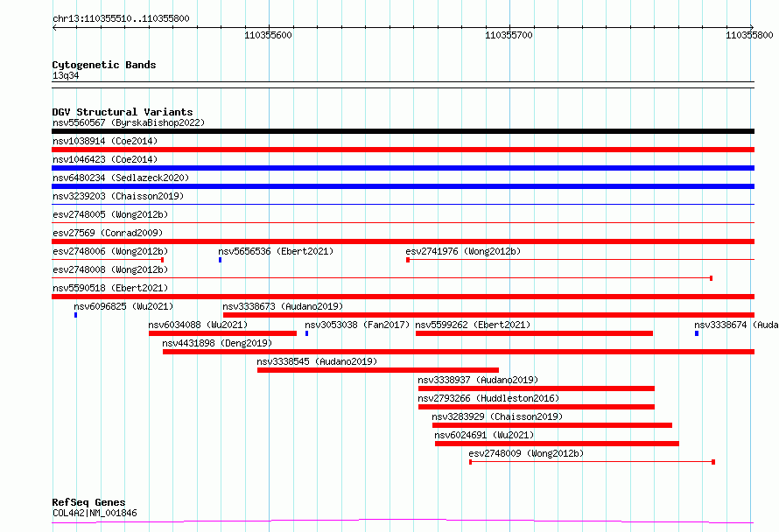Click the nsv5656536 (Ebert2021) label

276,251
